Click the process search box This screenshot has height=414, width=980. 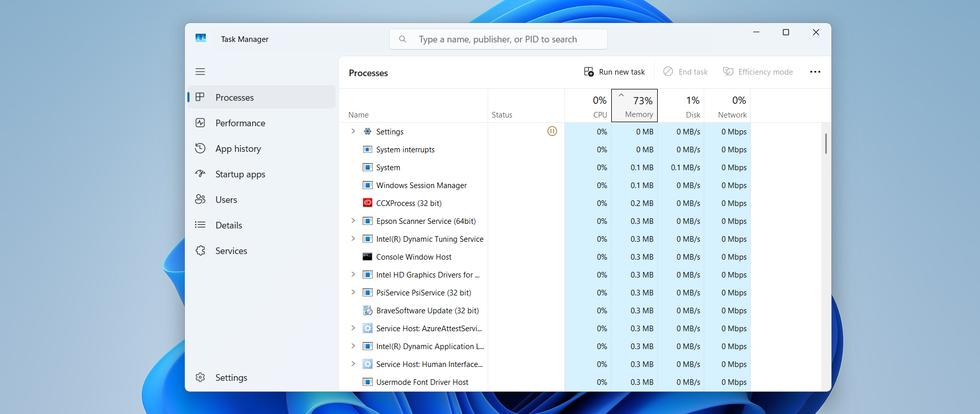click(x=497, y=39)
